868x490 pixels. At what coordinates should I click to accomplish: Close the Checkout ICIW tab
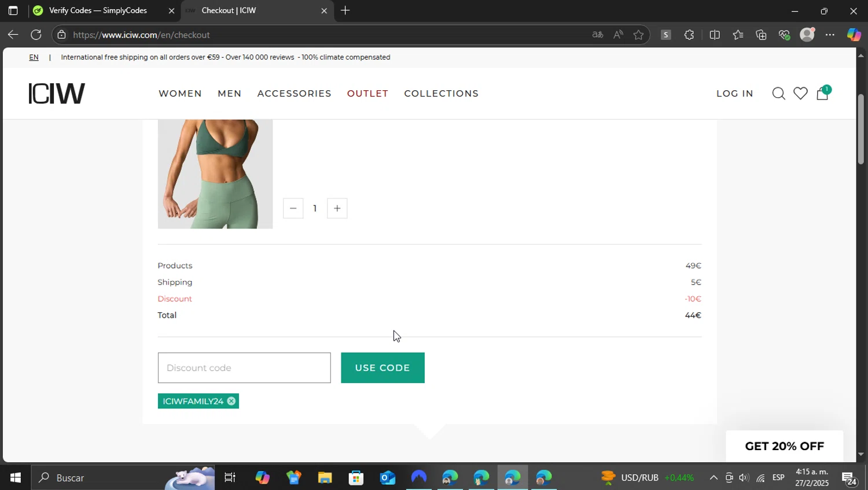point(323,10)
